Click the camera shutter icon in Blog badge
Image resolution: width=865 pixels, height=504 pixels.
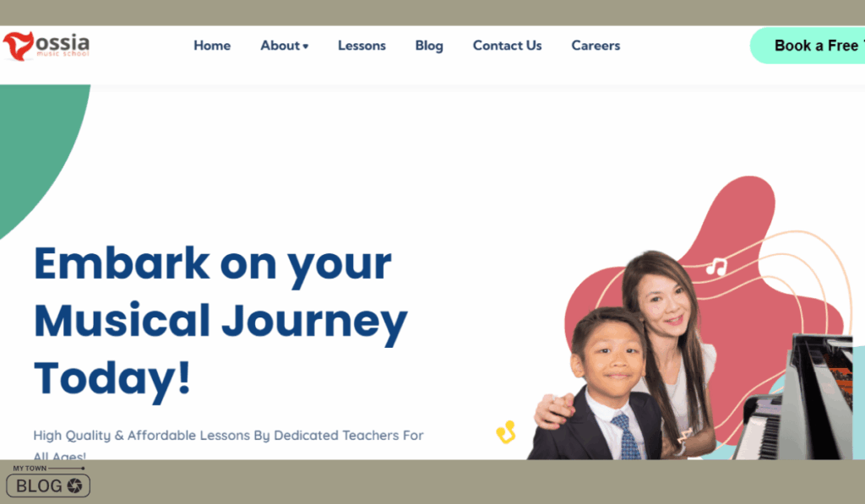pos(74,485)
